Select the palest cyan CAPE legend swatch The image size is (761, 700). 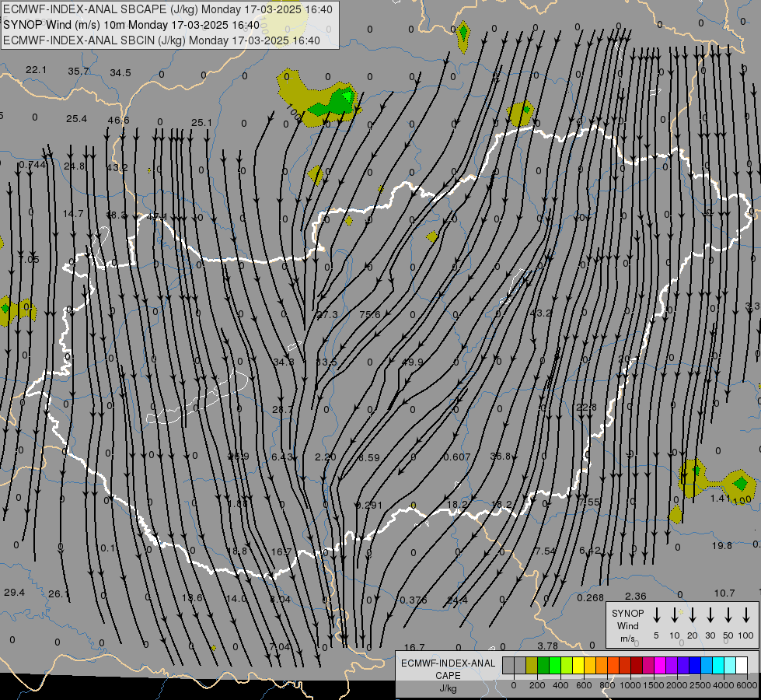tap(730, 666)
